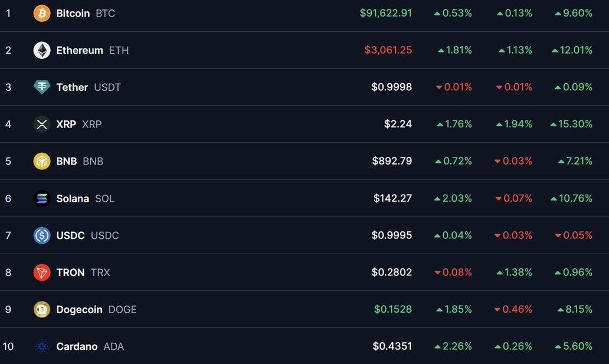609x364 pixels.
Task: Click Bitcoin price $91,622.91
Action: tap(386, 13)
